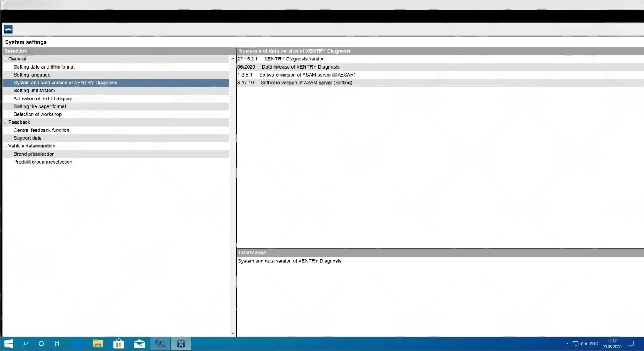Screen dimensions: 644x351
Task: Click the car icon in the XENTRY toolbar
Action: (x=8, y=29)
